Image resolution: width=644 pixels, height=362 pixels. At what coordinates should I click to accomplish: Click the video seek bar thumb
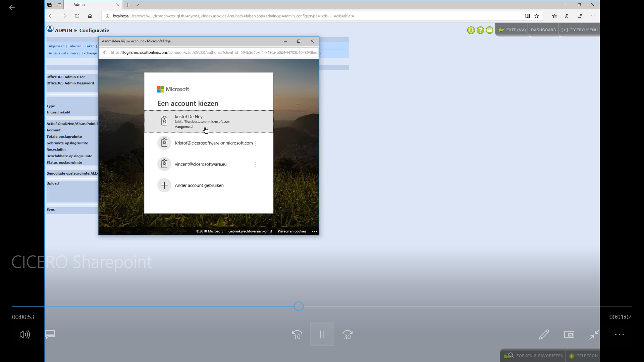[299, 306]
